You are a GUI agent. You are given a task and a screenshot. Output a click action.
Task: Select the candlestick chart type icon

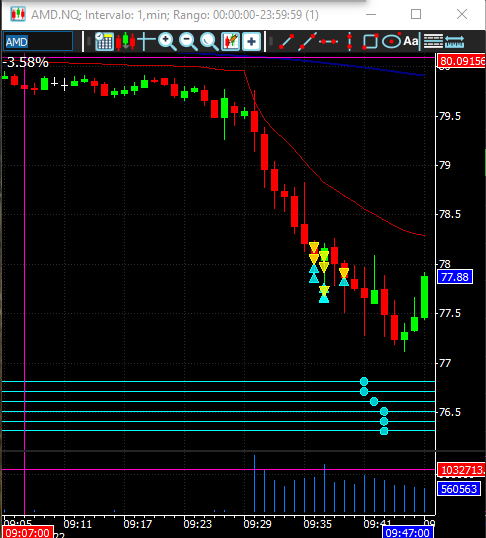[125, 42]
